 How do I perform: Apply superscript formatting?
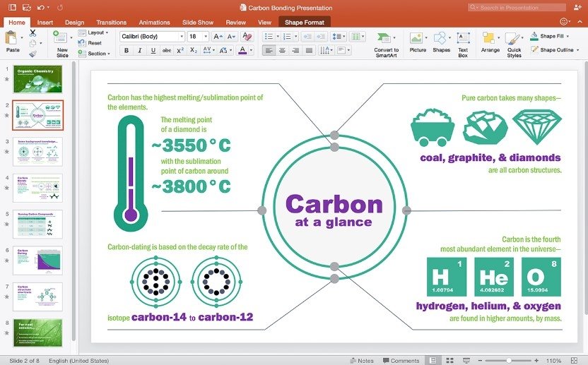point(180,50)
